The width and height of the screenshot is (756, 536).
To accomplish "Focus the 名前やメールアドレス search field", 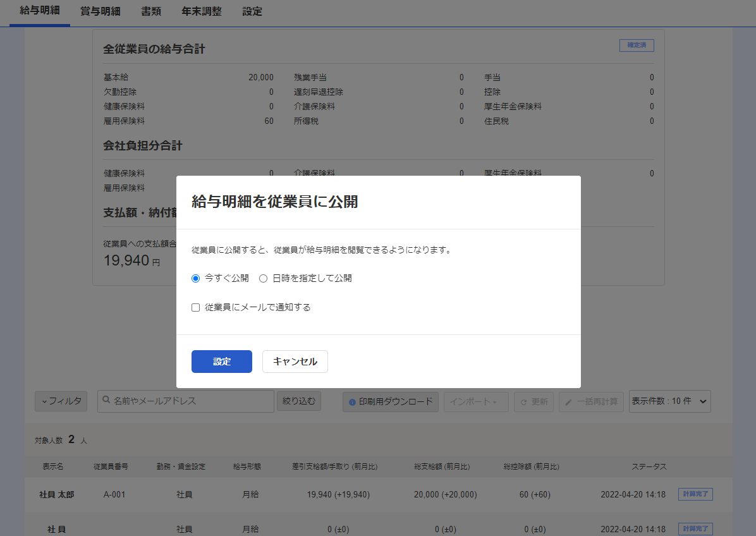I will point(190,401).
